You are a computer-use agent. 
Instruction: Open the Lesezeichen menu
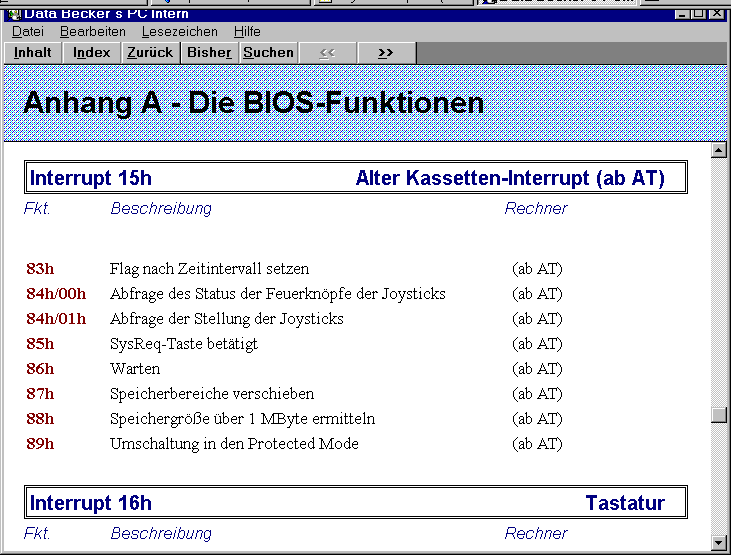179,32
